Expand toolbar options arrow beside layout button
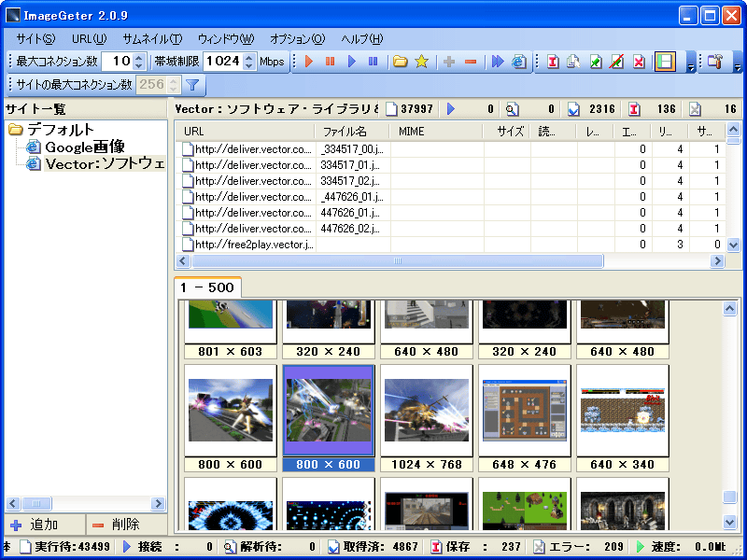This screenshot has height=560, width=747. point(690,63)
